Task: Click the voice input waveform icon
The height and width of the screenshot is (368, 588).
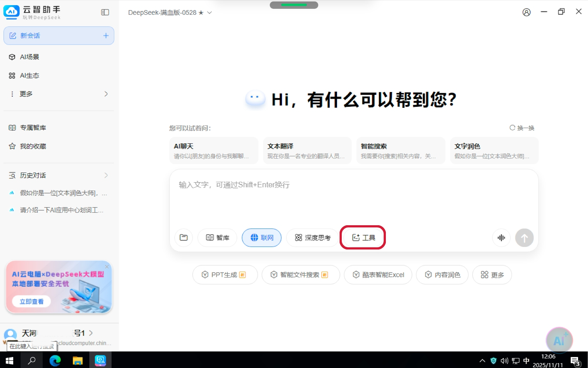Action: (501, 238)
